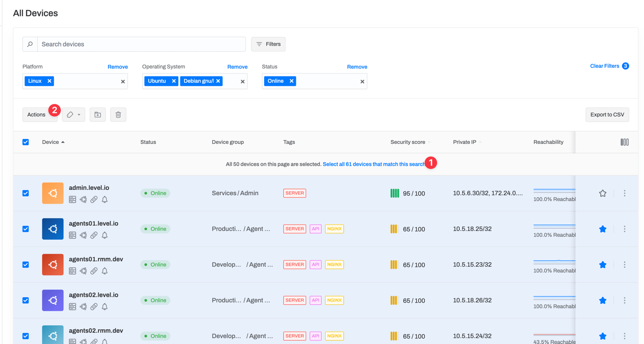Export the list to CSV
The height and width of the screenshot is (344, 644).
click(607, 115)
